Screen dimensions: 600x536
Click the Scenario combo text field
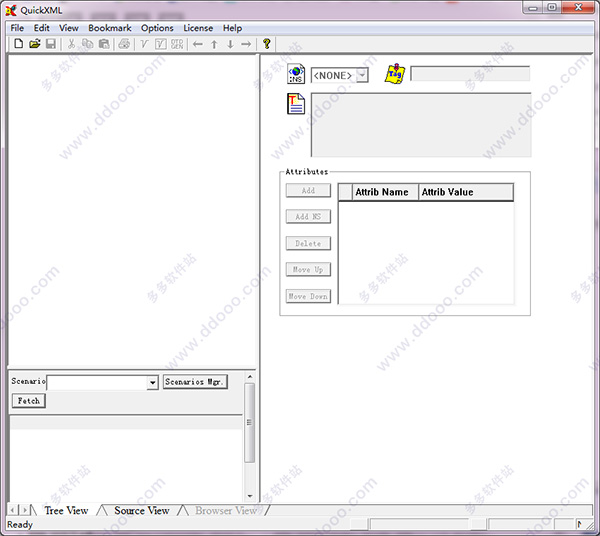click(97, 382)
